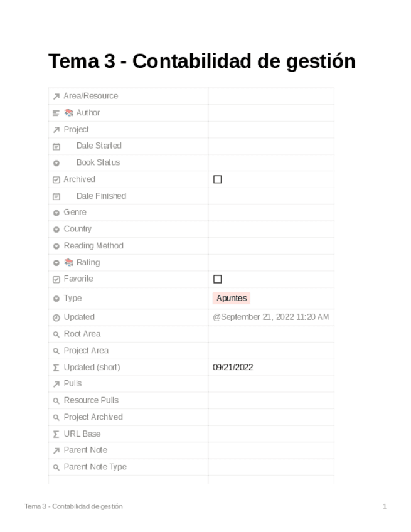Click the empty Project value field
This screenshot has width=411, height=532.
[270, 129]
